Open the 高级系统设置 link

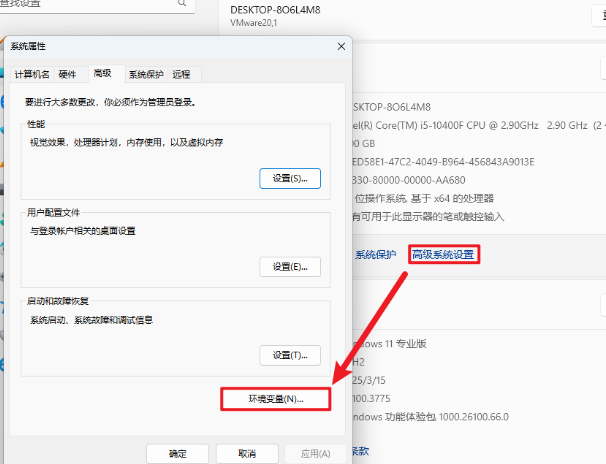[443, 255]
